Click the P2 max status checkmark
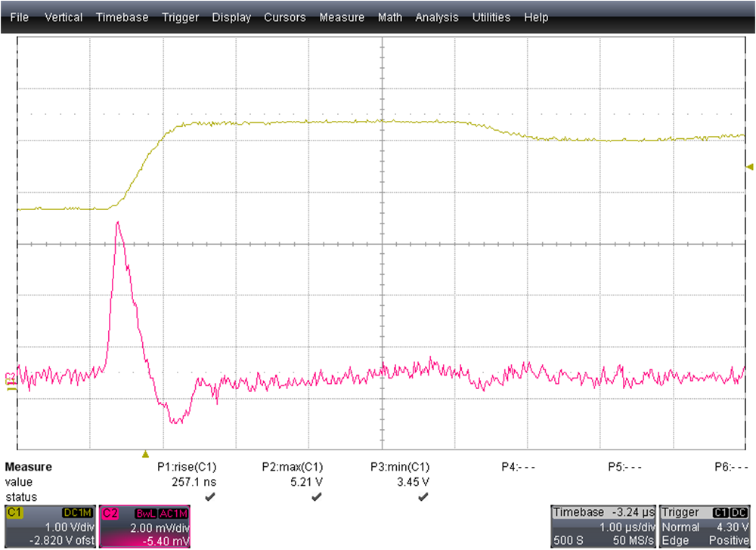 click(316, 496)
